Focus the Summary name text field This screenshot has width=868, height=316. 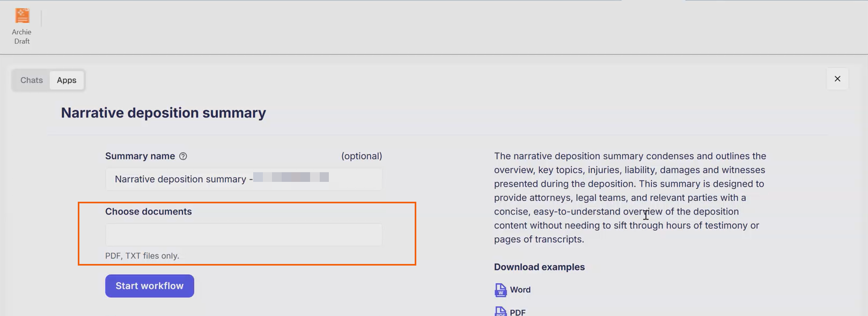(x=244, y=179)
